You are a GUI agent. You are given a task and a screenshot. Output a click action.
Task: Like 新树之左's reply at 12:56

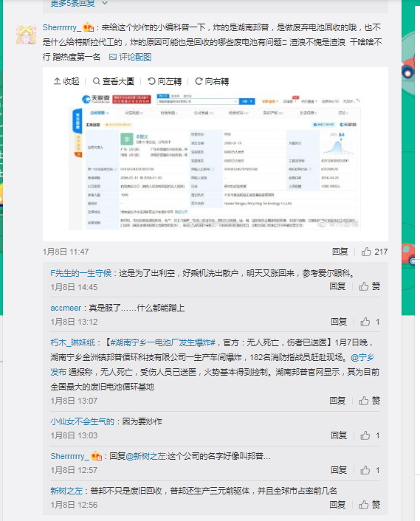click(370, 505)
